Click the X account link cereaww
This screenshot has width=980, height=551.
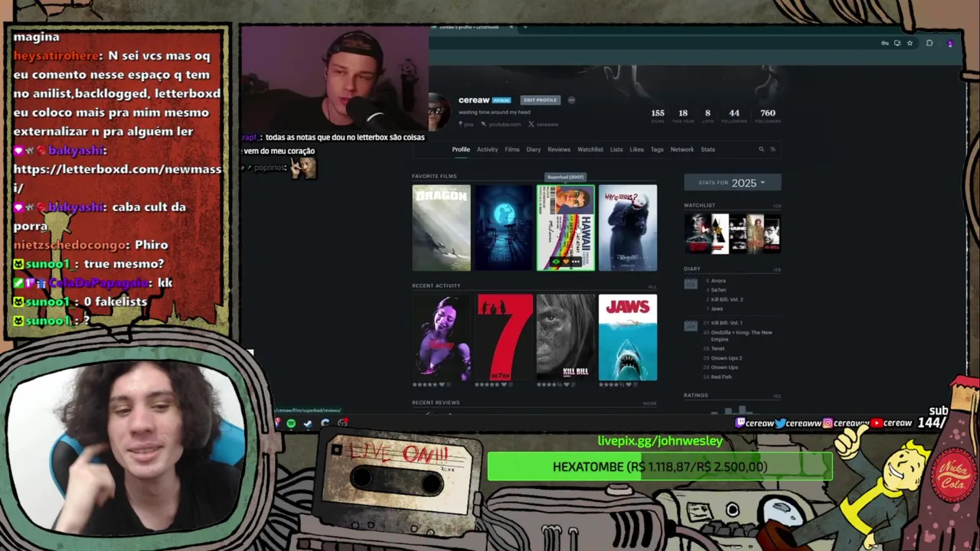[x=543, y=124]
